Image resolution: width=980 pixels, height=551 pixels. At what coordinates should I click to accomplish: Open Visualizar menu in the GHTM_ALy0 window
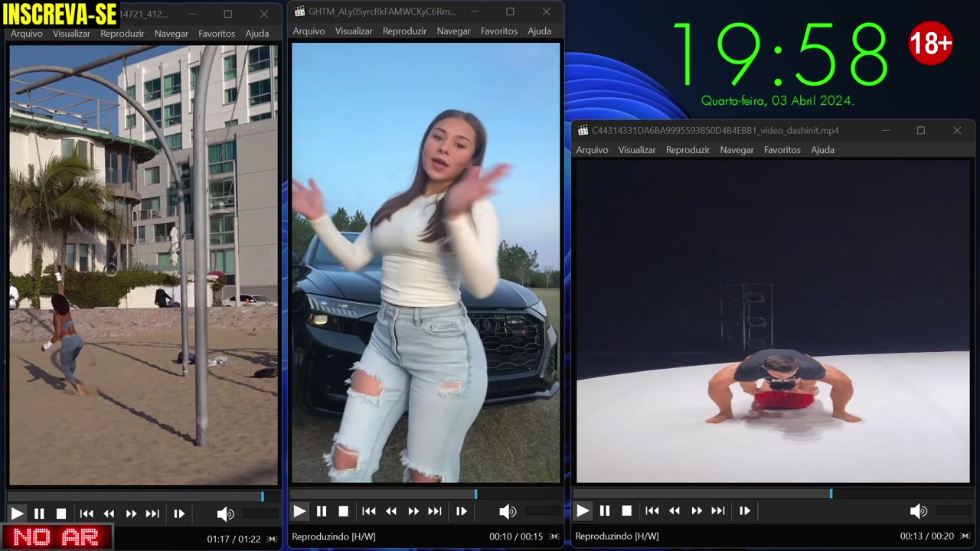pos(354,31)
